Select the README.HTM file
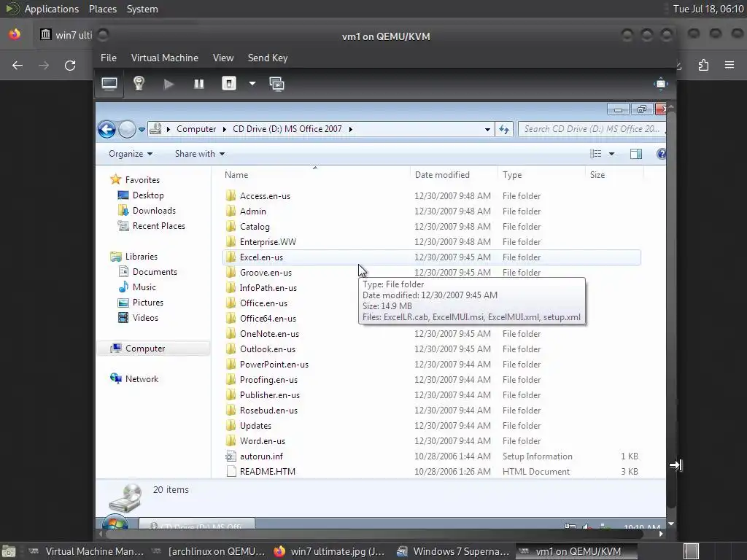Screen dimensions: 747x560 point(267,472)
